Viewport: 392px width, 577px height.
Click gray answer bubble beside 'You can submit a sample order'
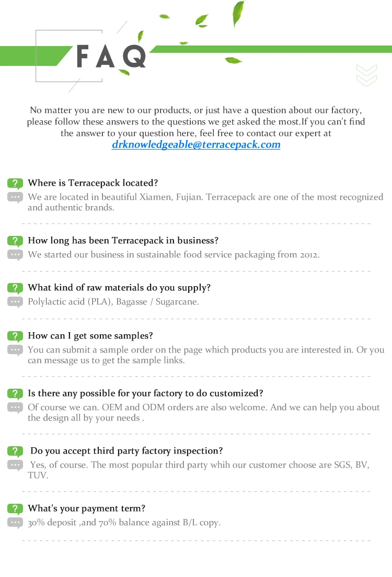pyautogui.click(x=15, y=350)
